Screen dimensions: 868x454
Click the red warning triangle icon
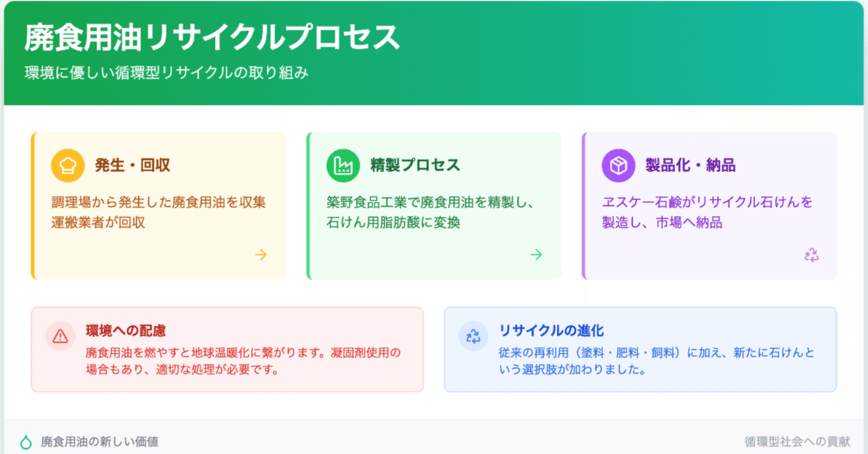(x=60, y=335)
